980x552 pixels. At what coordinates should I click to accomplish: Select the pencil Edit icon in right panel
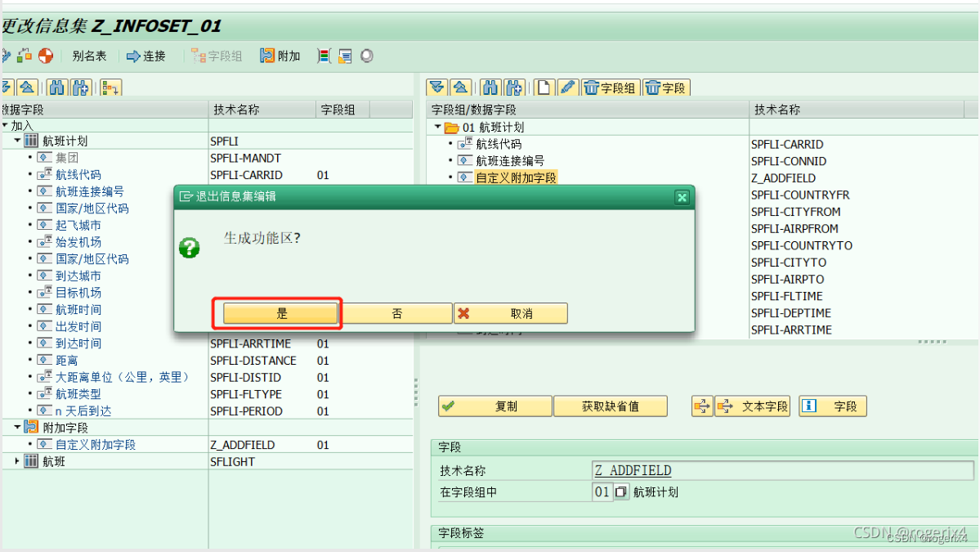coord(566,87)
